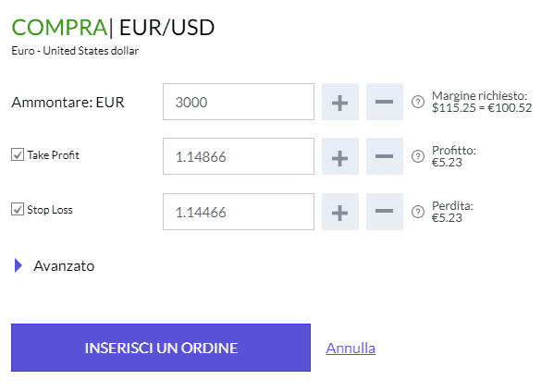Screen dimensions: 554x392
Task: Uncheck the Take Profit checkbox
Action: click(18, 154)
